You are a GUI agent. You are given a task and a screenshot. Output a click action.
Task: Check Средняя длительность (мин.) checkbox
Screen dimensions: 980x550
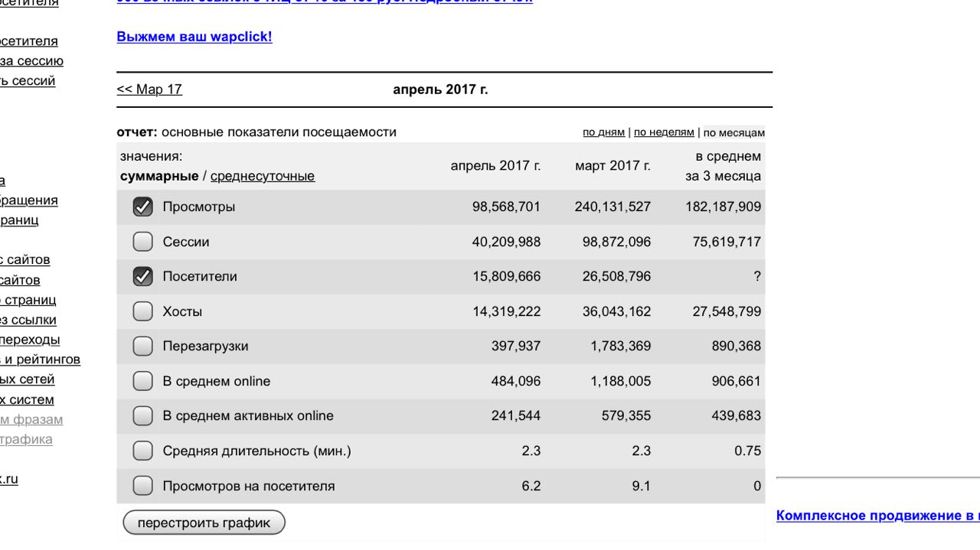point(143,451)
